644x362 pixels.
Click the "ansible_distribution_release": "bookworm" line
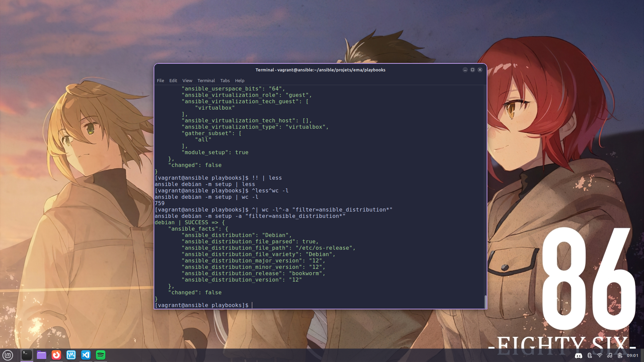254,273
